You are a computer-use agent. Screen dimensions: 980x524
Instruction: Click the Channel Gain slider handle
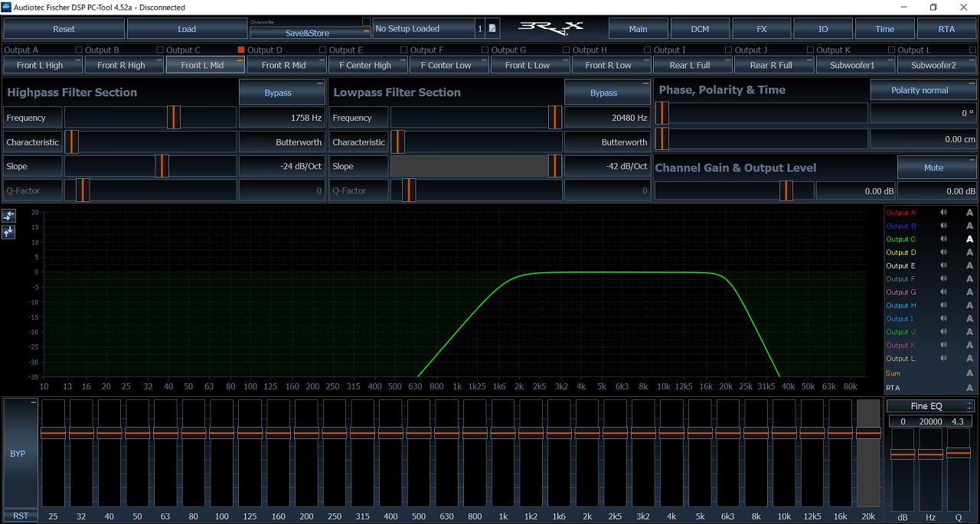(786, 191)
